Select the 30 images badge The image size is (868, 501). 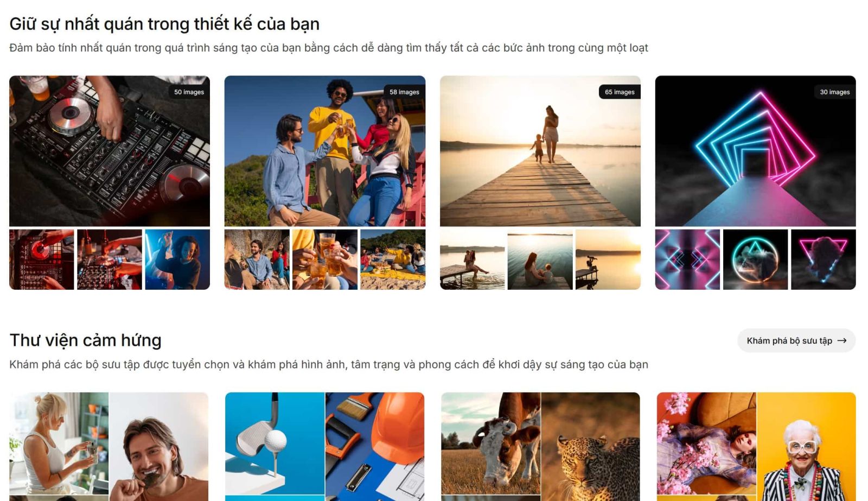coord(835,92)
